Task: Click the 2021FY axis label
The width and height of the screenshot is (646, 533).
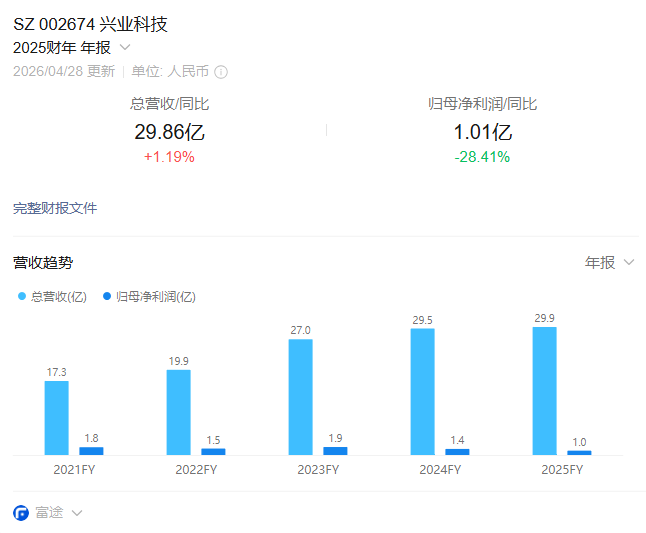Action: tap(74, 470)
